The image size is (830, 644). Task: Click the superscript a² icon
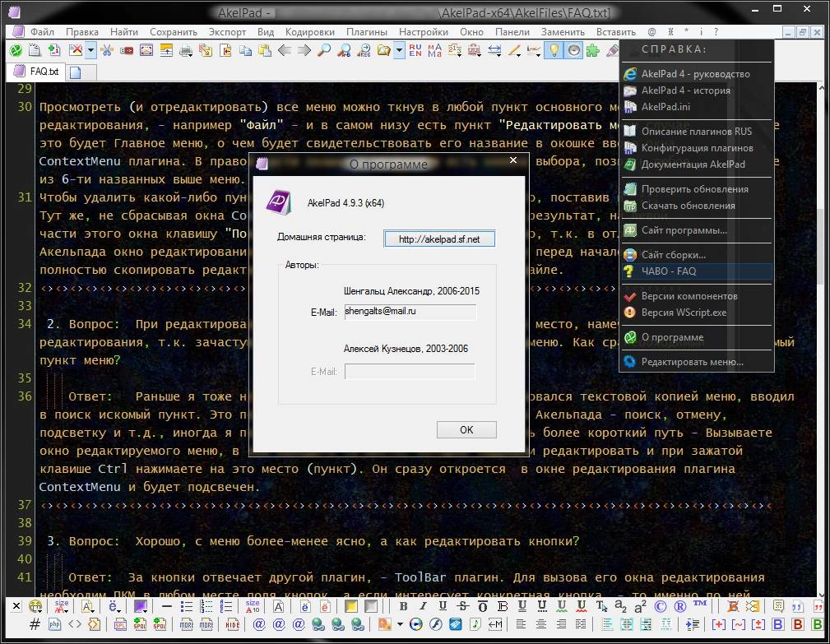640,606
